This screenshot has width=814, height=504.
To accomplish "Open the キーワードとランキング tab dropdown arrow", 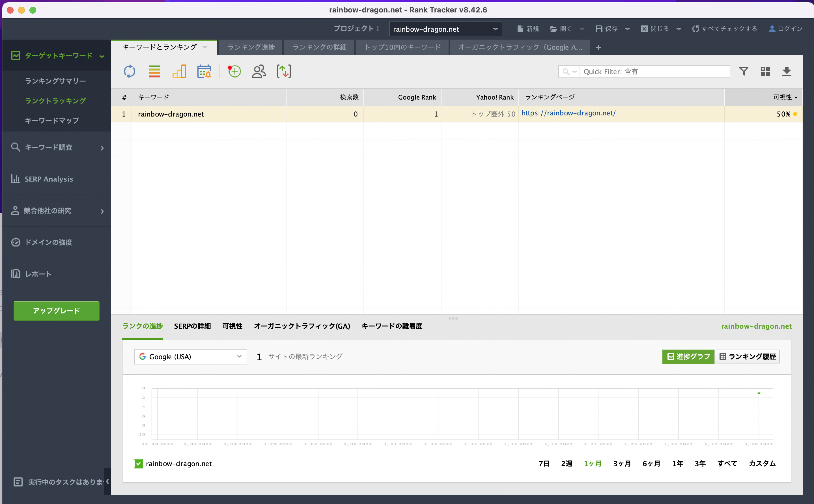I will point(205,47).
